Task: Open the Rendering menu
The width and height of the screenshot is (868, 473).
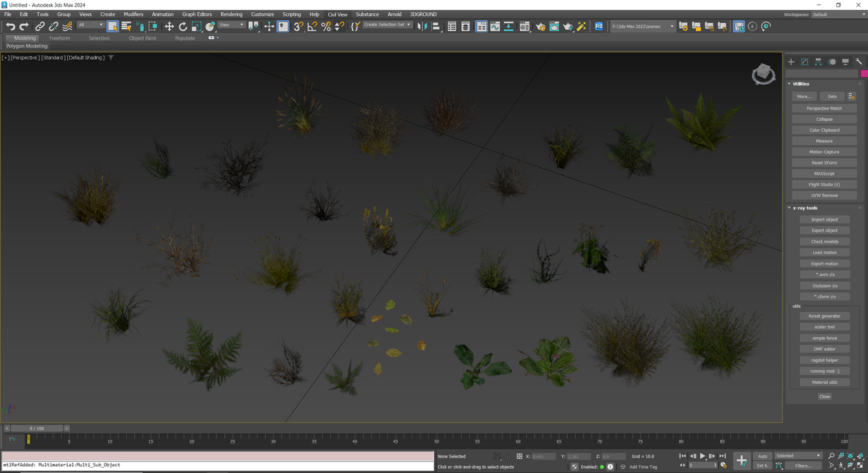Action: 231,14
